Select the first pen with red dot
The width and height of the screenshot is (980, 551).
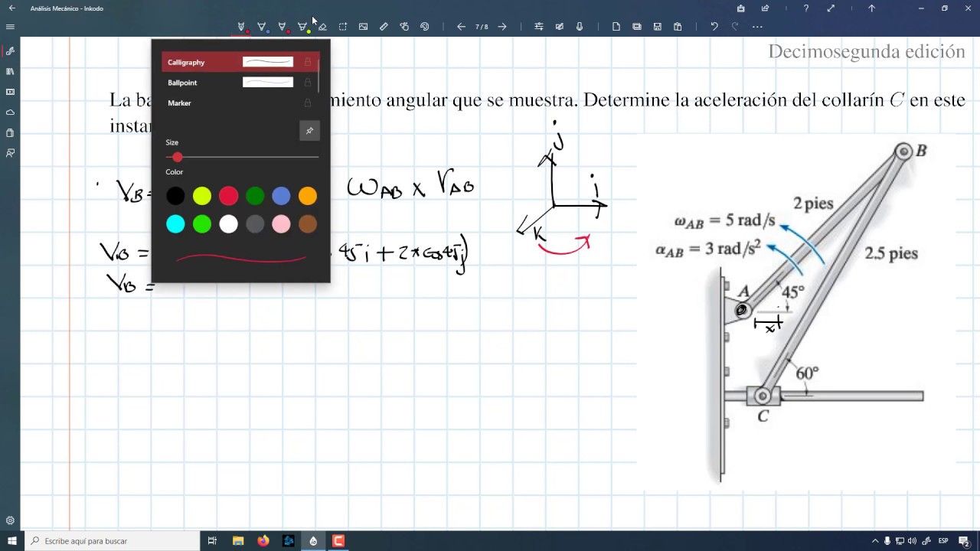pyautogui.click(x=241, y=27)
